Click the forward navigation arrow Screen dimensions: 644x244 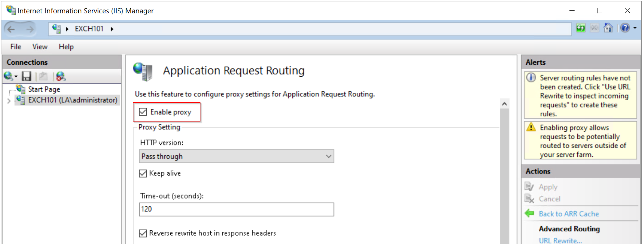pos(30,29)
